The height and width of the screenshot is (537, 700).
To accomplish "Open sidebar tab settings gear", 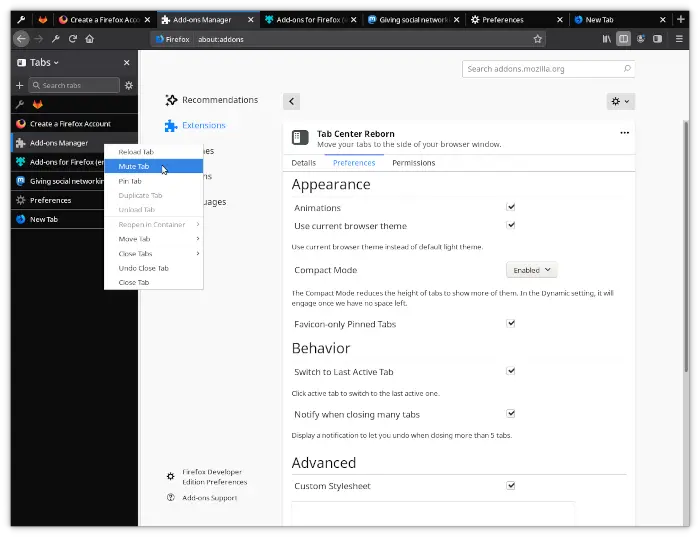I will point(129,85).
